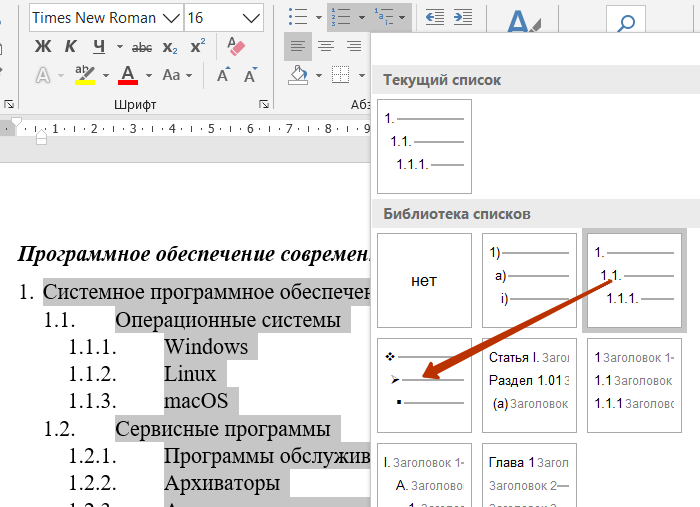Expand the change case dropdown arrow

pos(189,75)
